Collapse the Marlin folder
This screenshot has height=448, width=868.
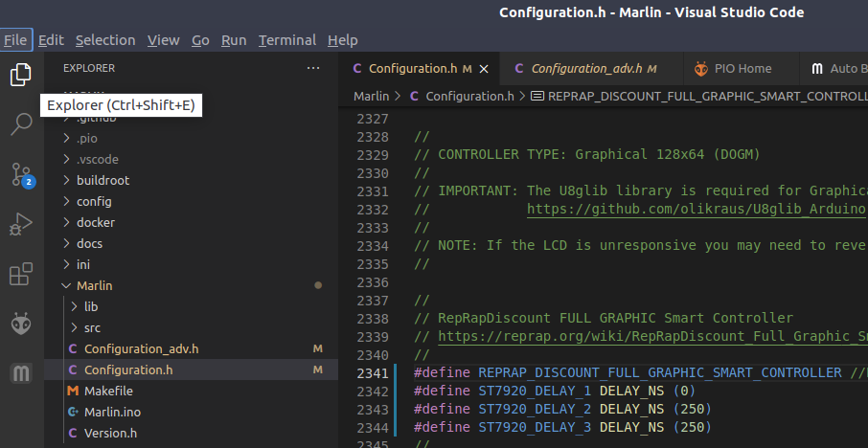[x=191, y=285]
